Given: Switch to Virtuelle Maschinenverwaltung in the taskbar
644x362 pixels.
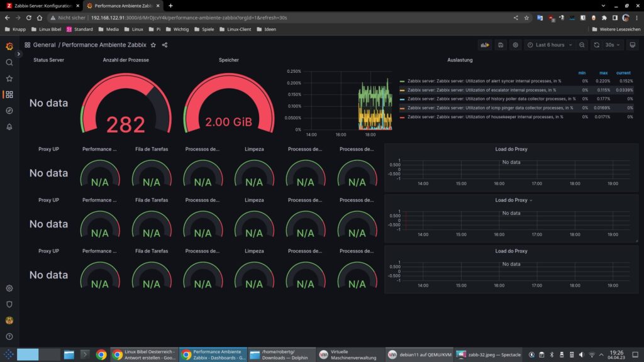Looking at the screenshot, I should (x=351, y=354).
